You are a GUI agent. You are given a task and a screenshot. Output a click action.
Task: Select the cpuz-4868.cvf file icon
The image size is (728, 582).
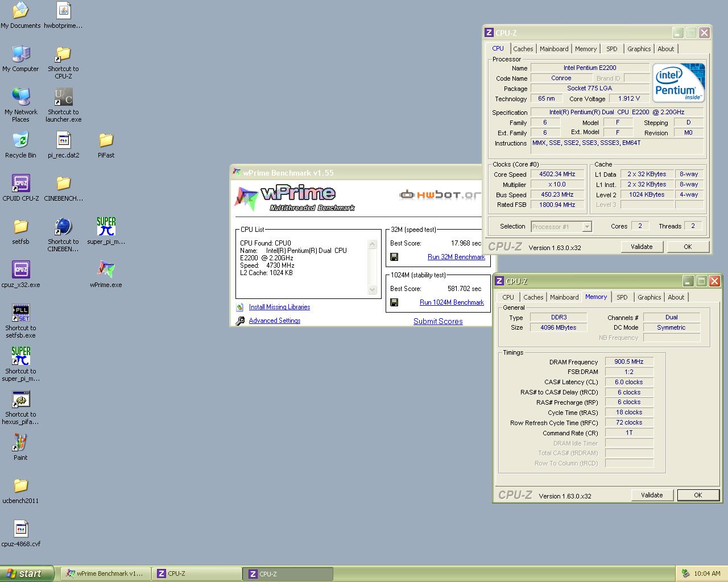coord(20,534)
